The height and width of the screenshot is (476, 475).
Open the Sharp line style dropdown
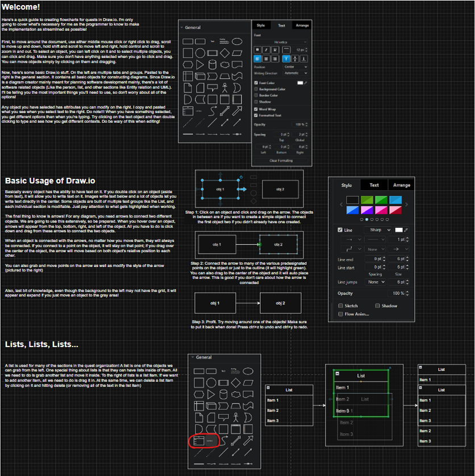[378, 230]
